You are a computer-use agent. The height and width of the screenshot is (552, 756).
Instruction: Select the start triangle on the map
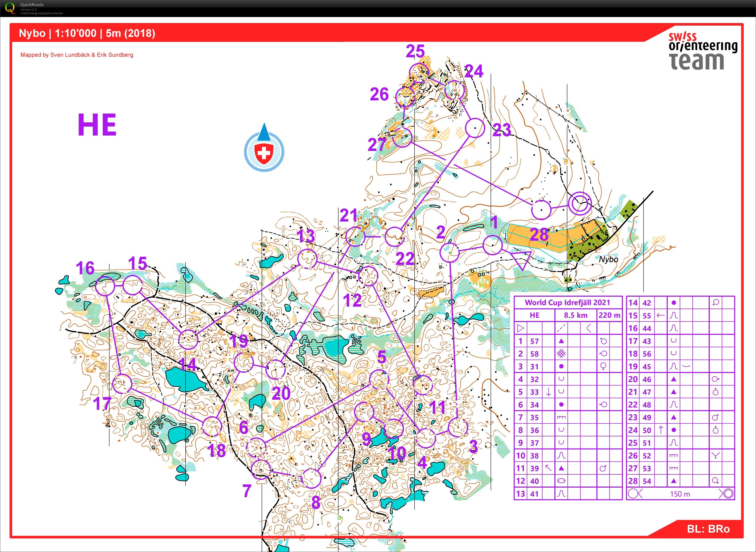point(521,260)
